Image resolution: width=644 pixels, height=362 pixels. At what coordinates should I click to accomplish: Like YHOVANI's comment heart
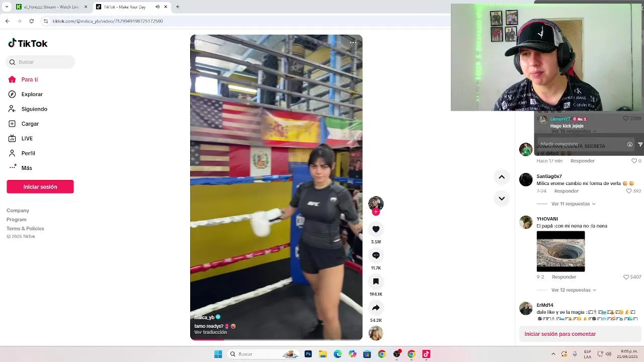click(626, 277)
